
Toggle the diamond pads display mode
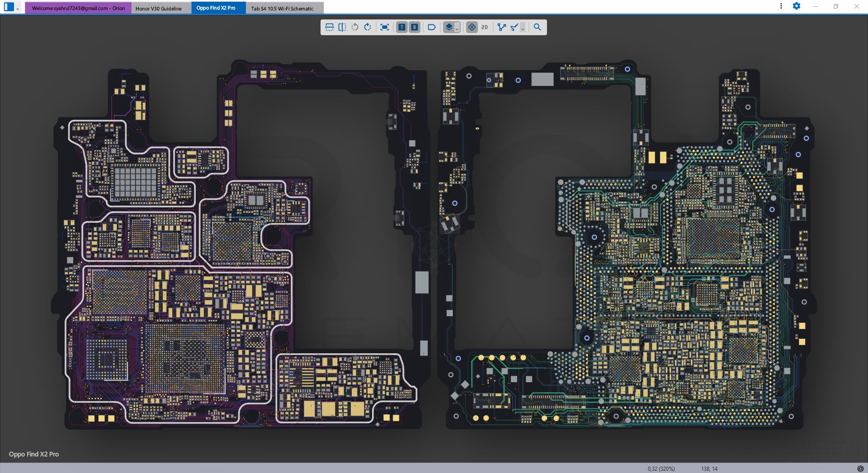[472, 27]
